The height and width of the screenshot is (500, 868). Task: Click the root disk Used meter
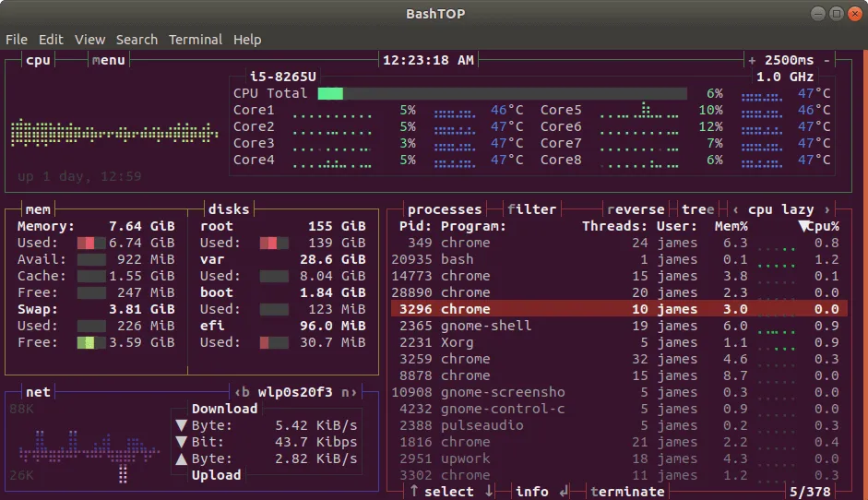point(274,243)
